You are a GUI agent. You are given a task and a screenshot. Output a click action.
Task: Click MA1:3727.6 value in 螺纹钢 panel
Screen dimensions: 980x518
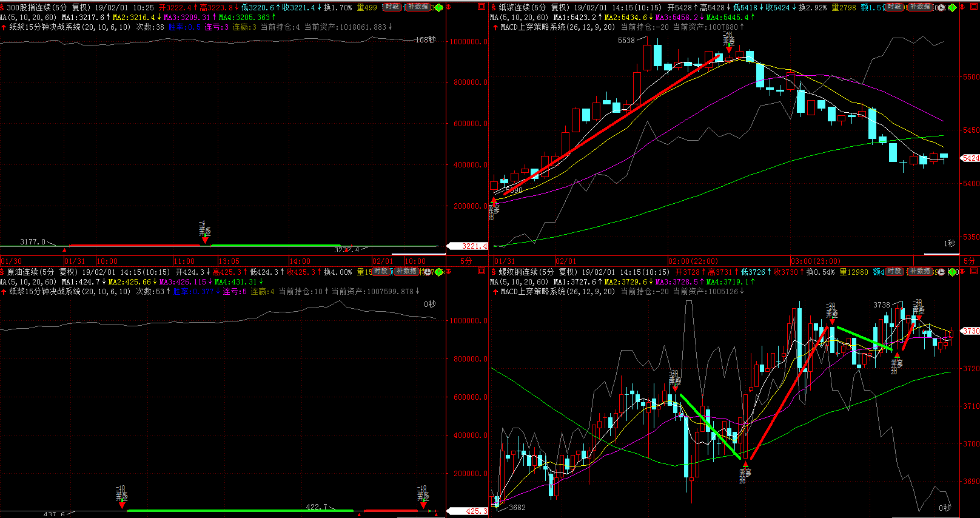pyautogui.click(x=575, y=281)
